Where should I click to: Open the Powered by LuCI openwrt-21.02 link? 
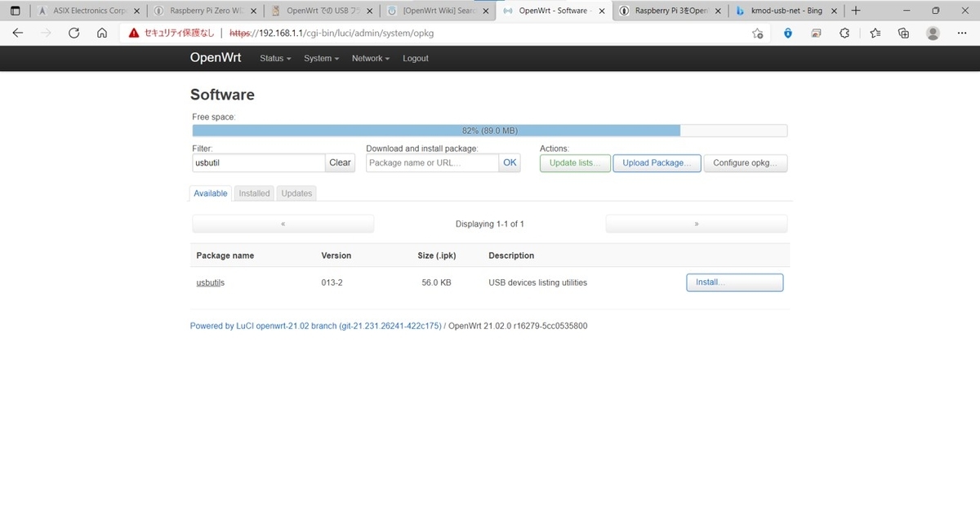(x=316, y=326)
